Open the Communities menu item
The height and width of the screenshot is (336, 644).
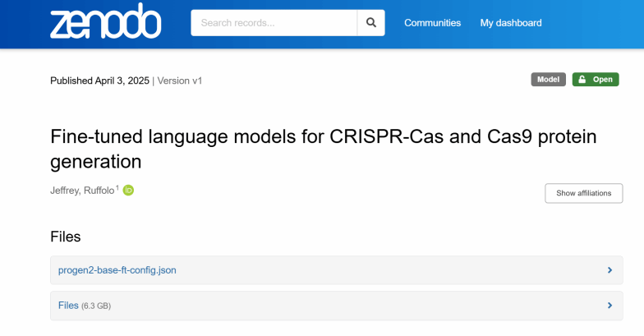point(432,23)
